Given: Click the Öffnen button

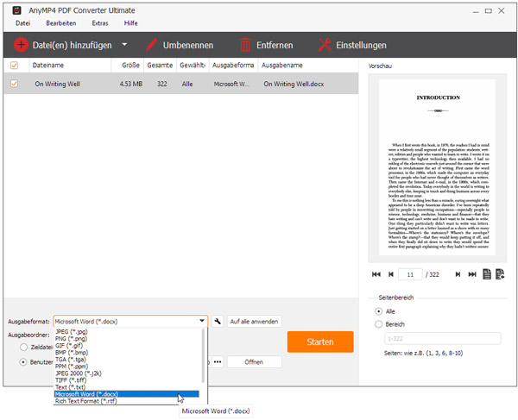Looking at the screenshot, I should coord(255,362).
